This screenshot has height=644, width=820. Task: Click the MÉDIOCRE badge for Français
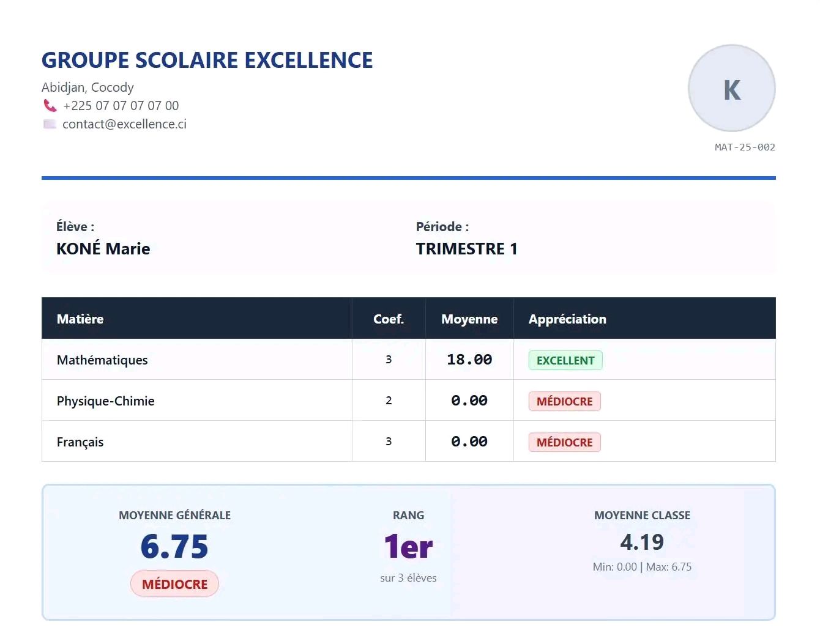click(564, 442)
